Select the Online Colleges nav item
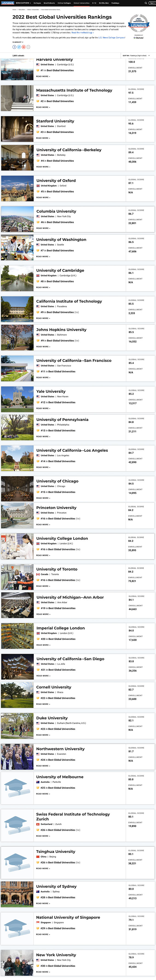This screenshot has width=156, height=980. coord(64,3)
